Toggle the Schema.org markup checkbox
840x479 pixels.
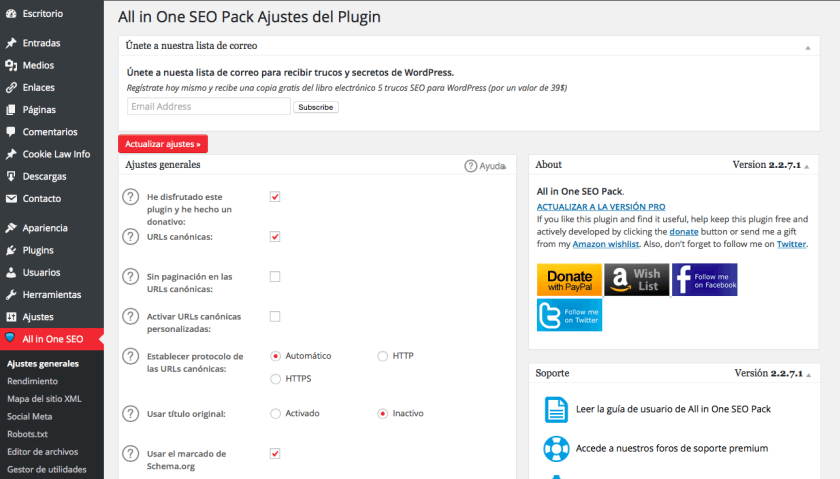click(x=275, y=454)
